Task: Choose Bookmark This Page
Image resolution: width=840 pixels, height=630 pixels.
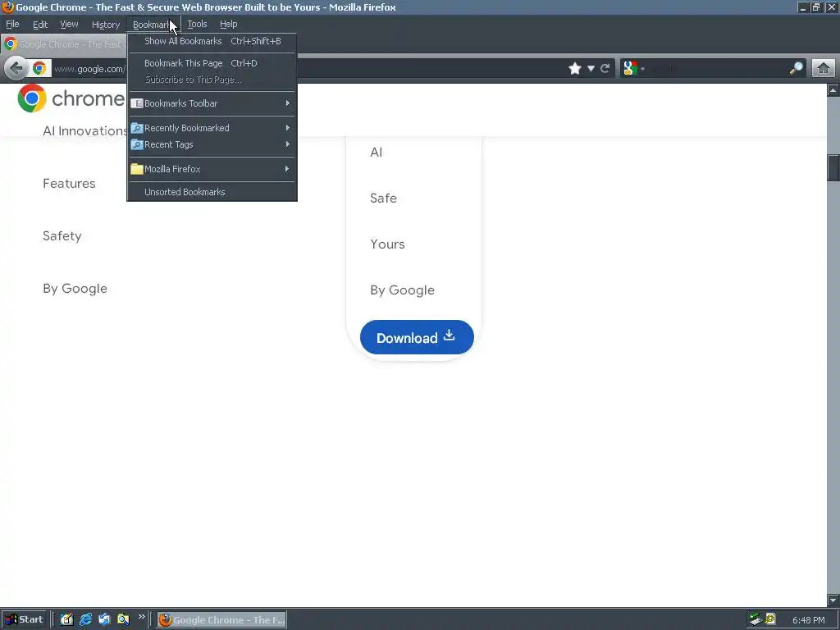Action: tap(212, 63)
